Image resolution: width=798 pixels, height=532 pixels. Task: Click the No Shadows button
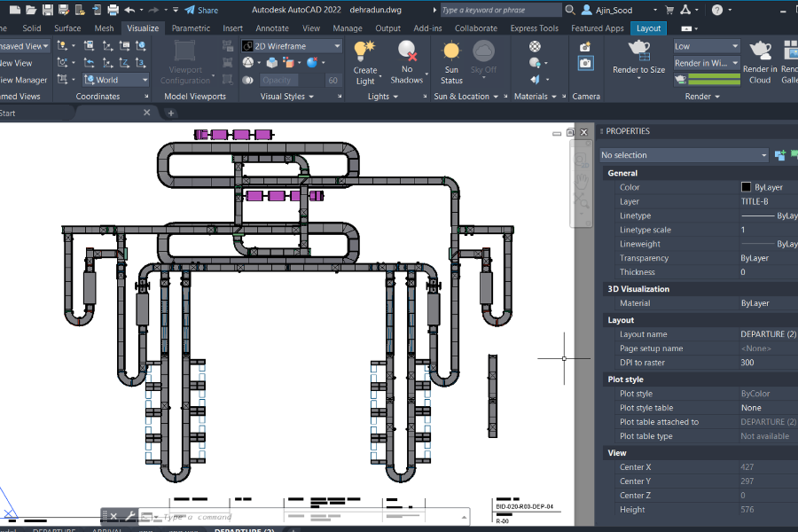pos(407,63)
